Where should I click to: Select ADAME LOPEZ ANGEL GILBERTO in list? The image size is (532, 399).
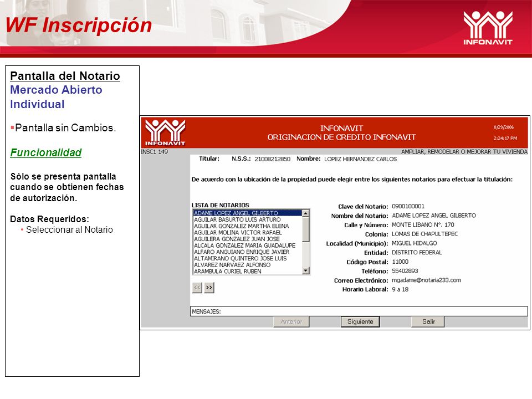tap(247, 213)
